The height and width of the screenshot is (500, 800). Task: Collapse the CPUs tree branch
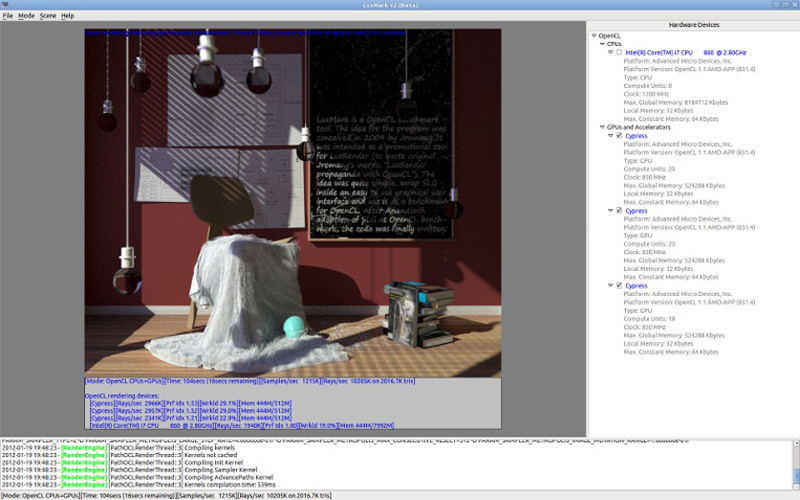(602, 44)
